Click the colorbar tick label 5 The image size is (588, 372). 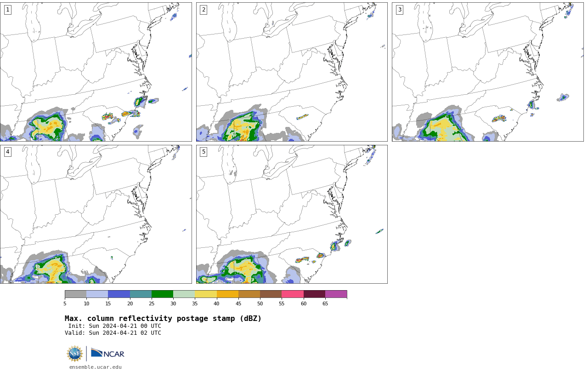tap(65, 303)
